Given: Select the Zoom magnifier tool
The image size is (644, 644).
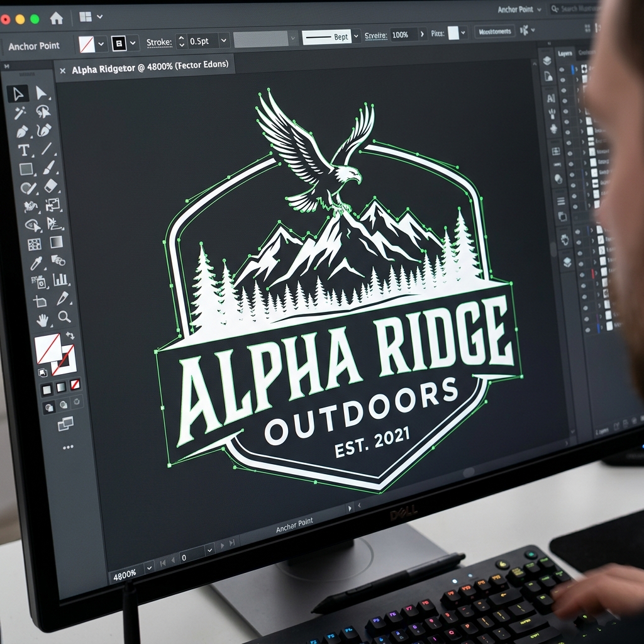Looking at the screenshot, I should tap(64, 317).
